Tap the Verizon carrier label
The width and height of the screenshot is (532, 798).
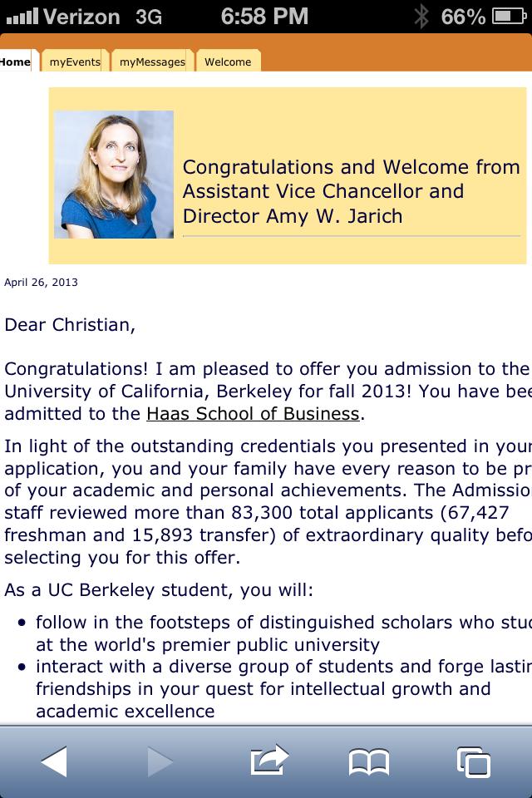81,16
